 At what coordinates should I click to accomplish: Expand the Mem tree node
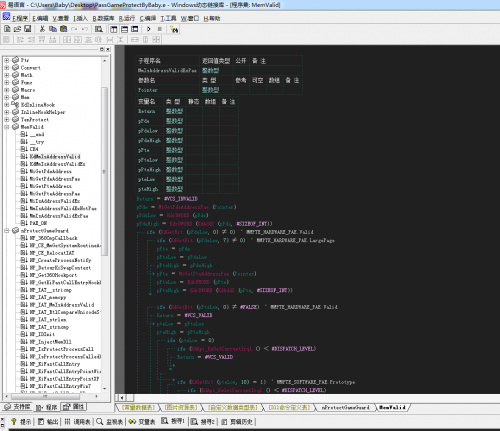[x=7, y=97]
